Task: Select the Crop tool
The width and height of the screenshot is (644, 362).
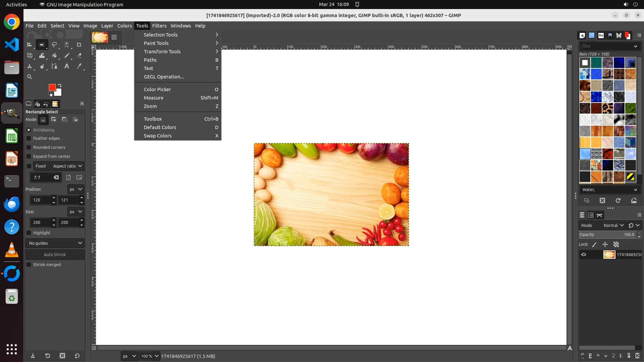Action: click(x=79, y=45)
